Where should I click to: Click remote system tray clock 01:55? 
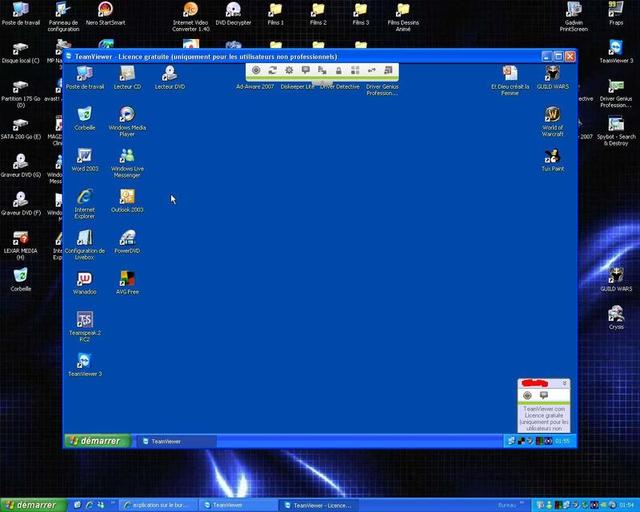point(562,441)
